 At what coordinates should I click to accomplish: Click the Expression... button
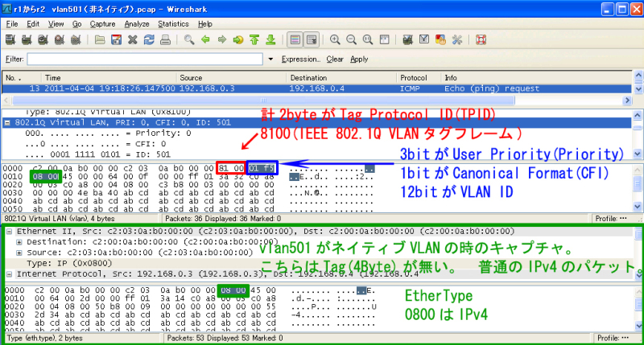(301, 59)
